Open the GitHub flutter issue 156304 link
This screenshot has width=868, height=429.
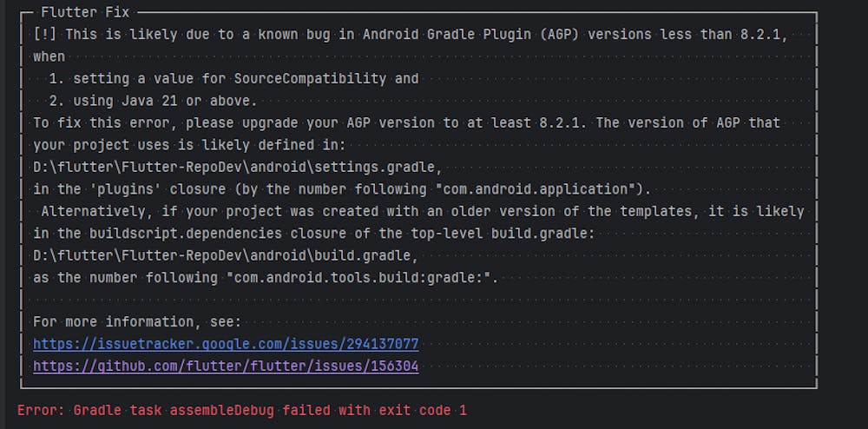[x=226, y=366]
